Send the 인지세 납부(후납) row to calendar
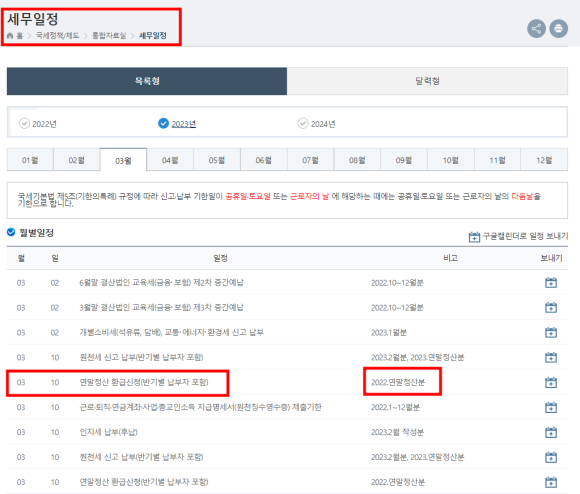This screenshot has height=494, width=580. pos(551,432)
